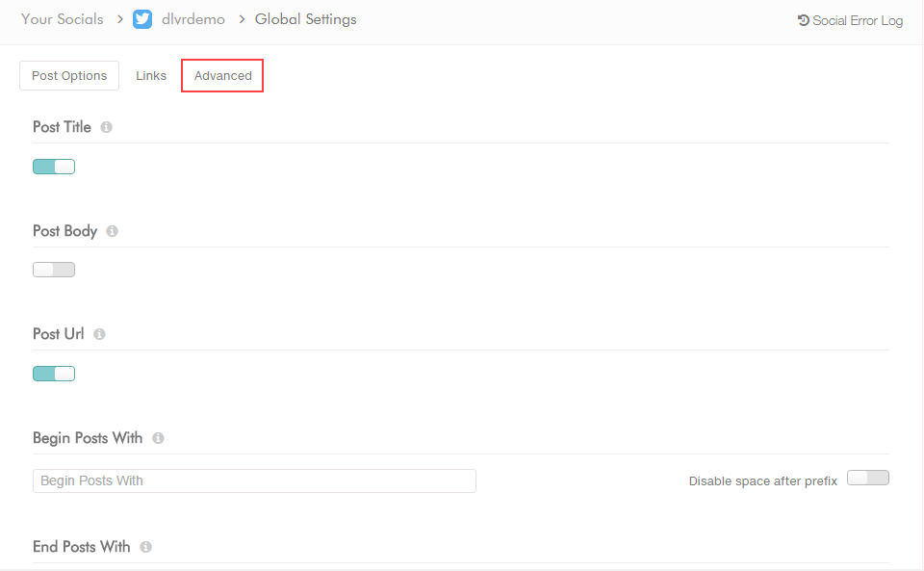Viewport: 924px width, 571px height.
Task: Click the dlvrdemo breadcrumb link
Action: pos(192,18)
